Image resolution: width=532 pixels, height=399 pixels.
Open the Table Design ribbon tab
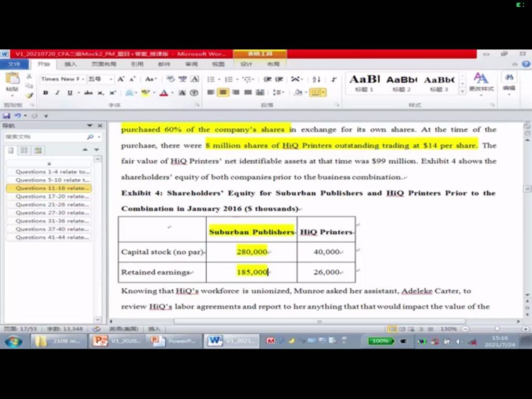click(246, 64)
